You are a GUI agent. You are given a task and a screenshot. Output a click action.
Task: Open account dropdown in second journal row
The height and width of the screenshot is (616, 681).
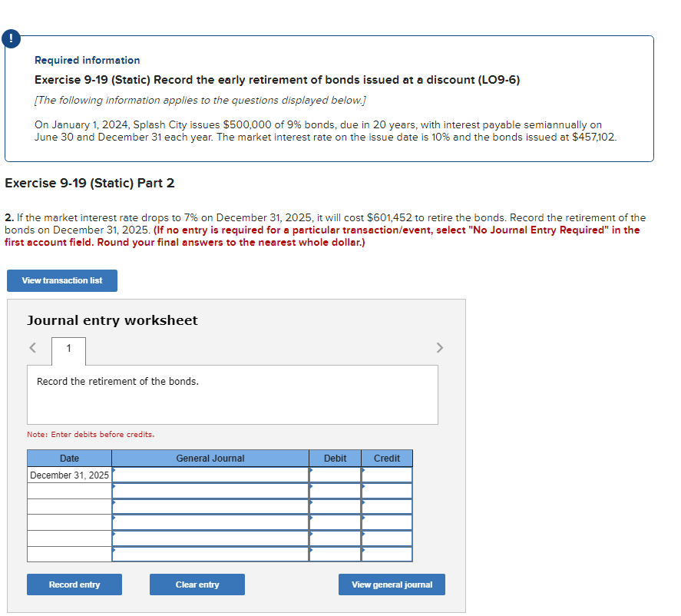[210, 491]
